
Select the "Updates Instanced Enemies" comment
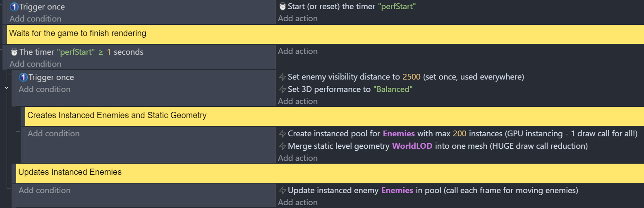70,172
